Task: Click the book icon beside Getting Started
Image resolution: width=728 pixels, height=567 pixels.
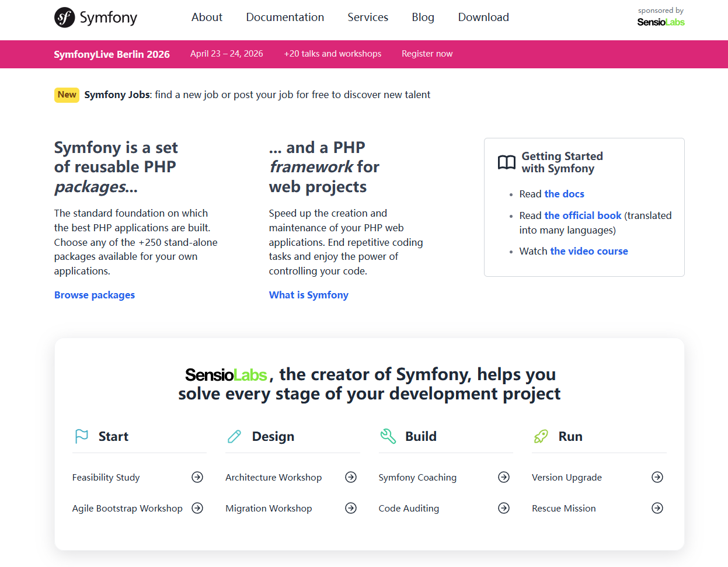Action: tap(506, 162)
